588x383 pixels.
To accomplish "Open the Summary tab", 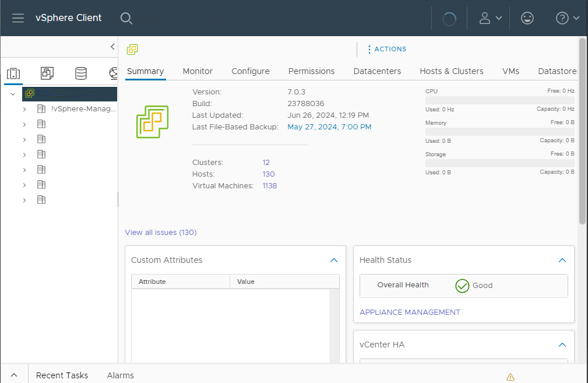I will coord(146,71).
